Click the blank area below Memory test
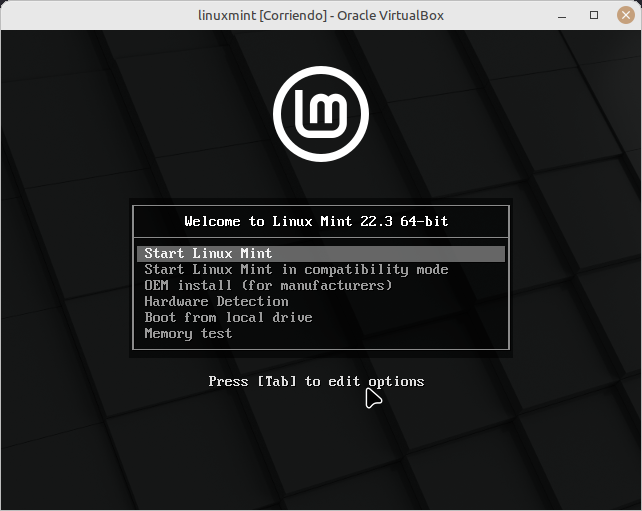The image size is (642, 511). coord(321,345)
